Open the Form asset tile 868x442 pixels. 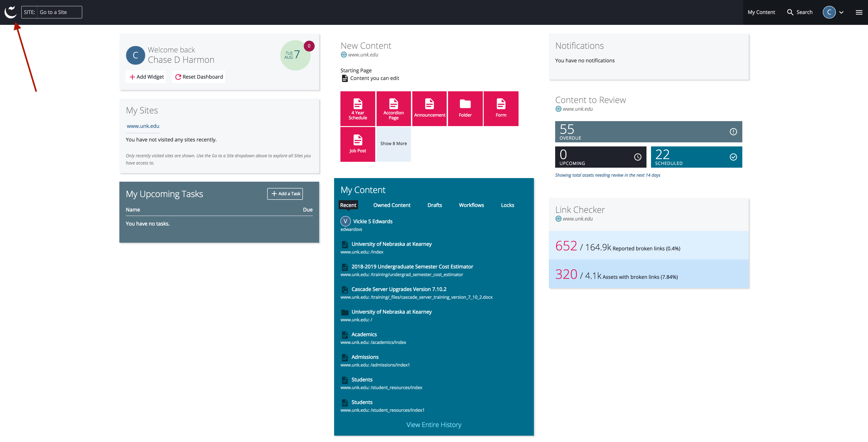tap(501, 108)
